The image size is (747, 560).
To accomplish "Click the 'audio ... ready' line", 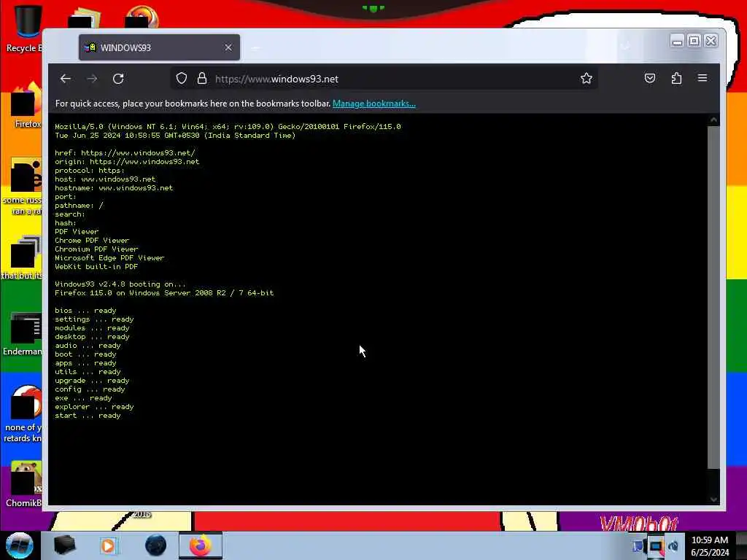I will pos(88,346).
